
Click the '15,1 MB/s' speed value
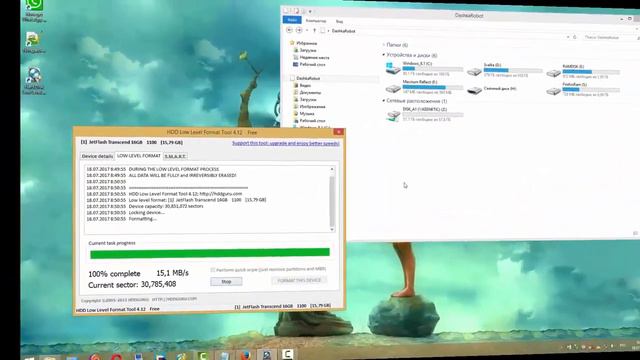173,273
